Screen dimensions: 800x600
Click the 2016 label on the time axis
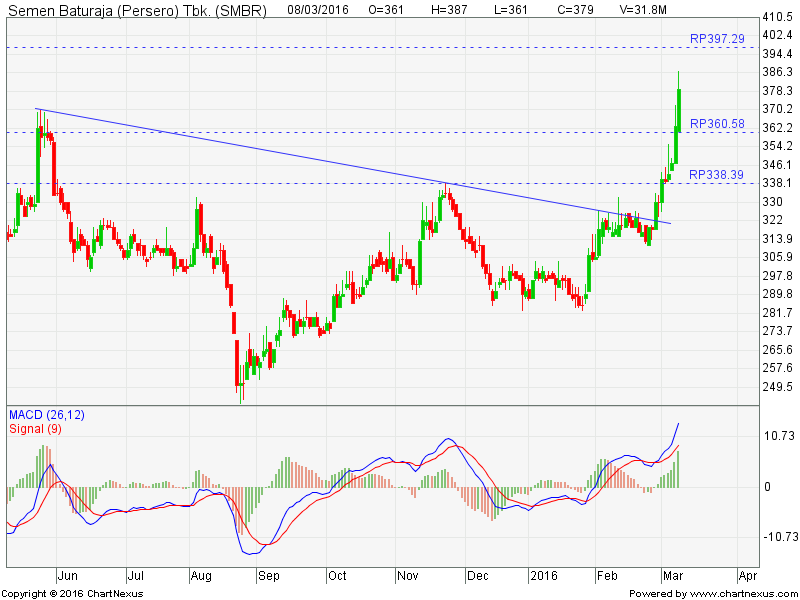pyautogui.click(x=544, y=577)
